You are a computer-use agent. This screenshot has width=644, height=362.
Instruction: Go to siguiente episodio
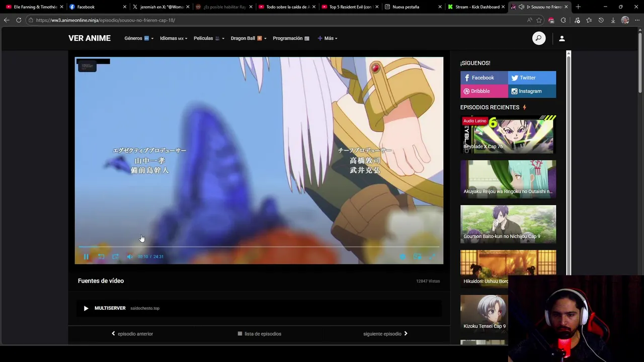click(x=385, y=334)
